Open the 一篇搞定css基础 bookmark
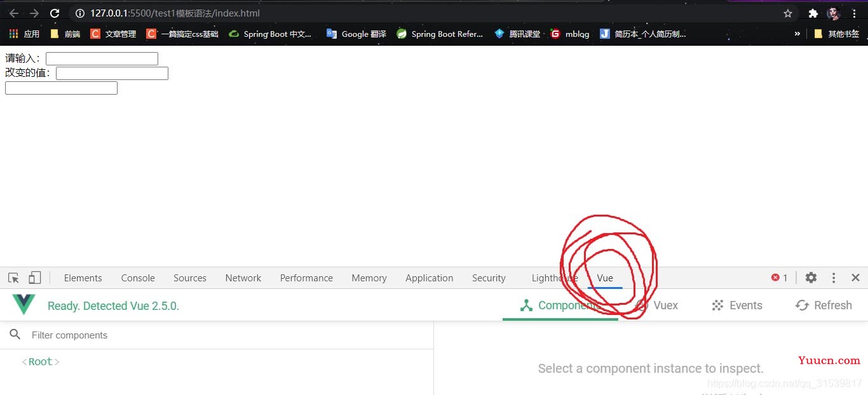The width and height of the screenshot is (868, 395). coord(182,34)
